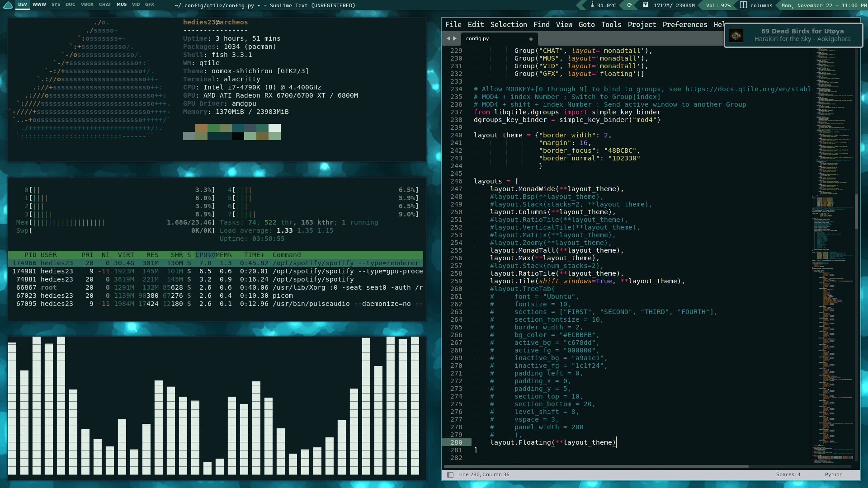Switch to the DEV workspace group

click(23, 5)
